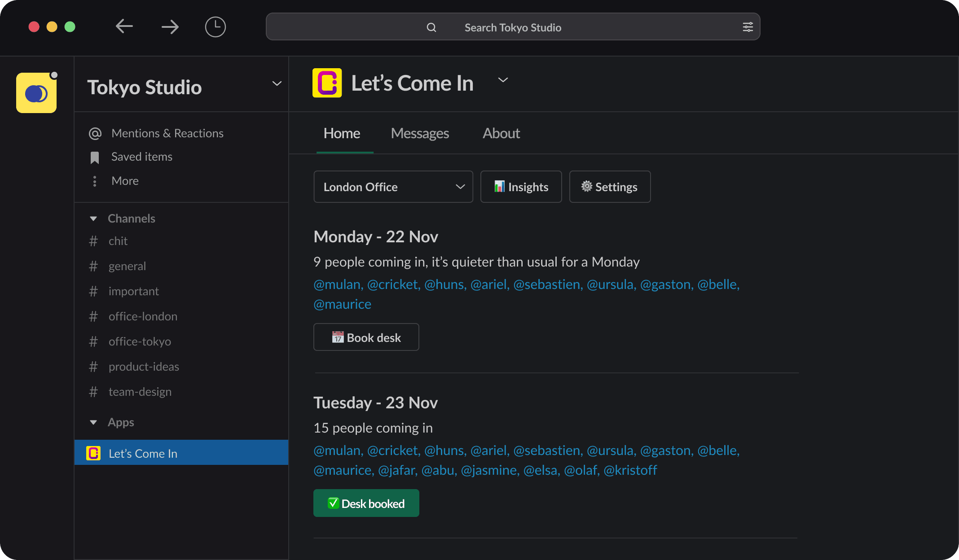The width and height of the screenshot is (959, 560).
Task: Click the Desk booked button for Tuesday
Action: 366,503
